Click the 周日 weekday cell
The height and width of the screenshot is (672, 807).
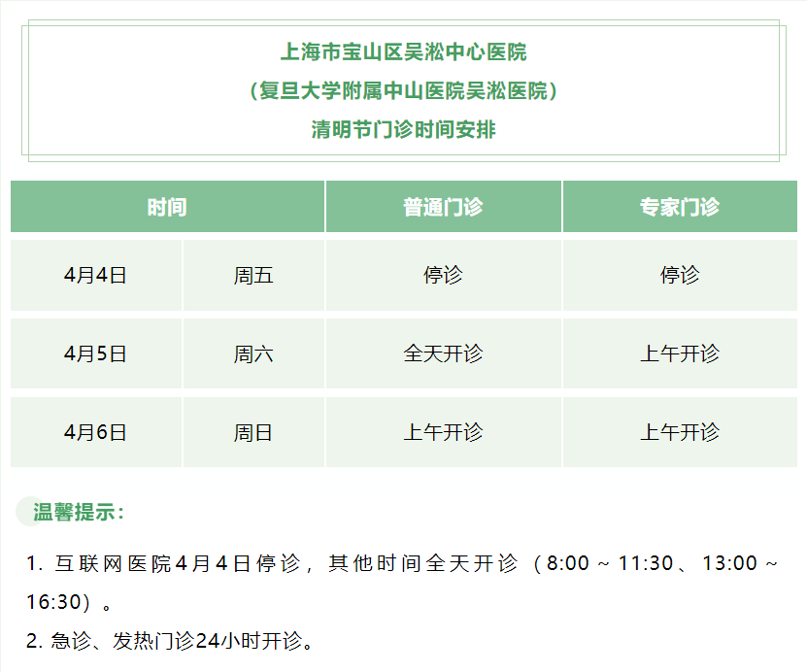253,432
